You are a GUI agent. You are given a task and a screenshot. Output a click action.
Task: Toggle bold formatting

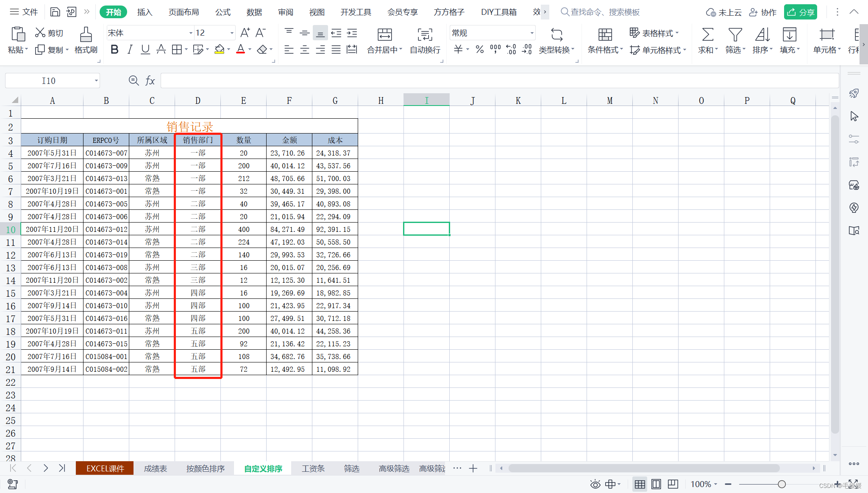coord(114,50)
